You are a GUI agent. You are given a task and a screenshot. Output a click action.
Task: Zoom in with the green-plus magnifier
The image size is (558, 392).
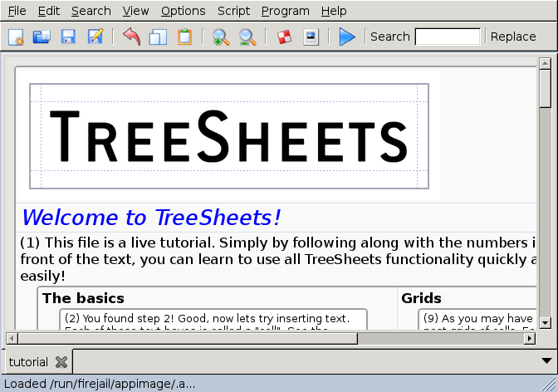coord(221,37)
